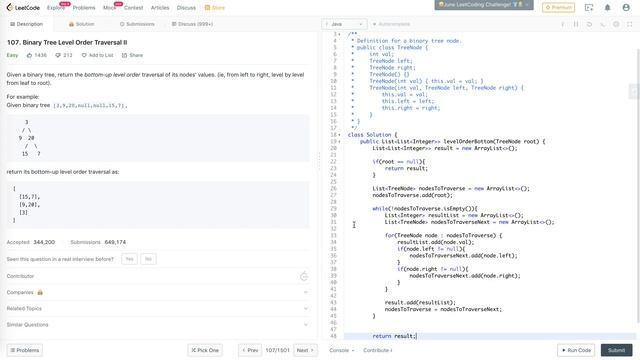Open the Java language dropdown
The width and height of the screenshot is (640, 360).
[x=344, y=24]
